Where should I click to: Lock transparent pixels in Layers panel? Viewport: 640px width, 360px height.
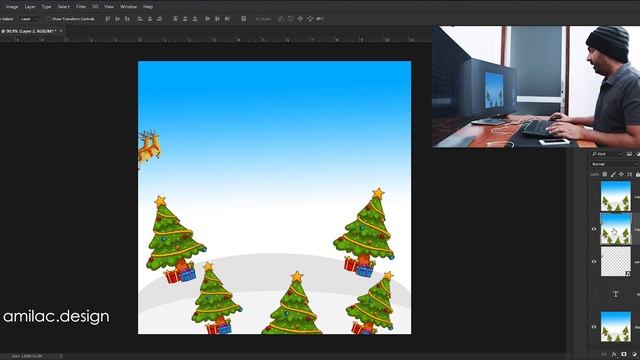coord(605,174)
